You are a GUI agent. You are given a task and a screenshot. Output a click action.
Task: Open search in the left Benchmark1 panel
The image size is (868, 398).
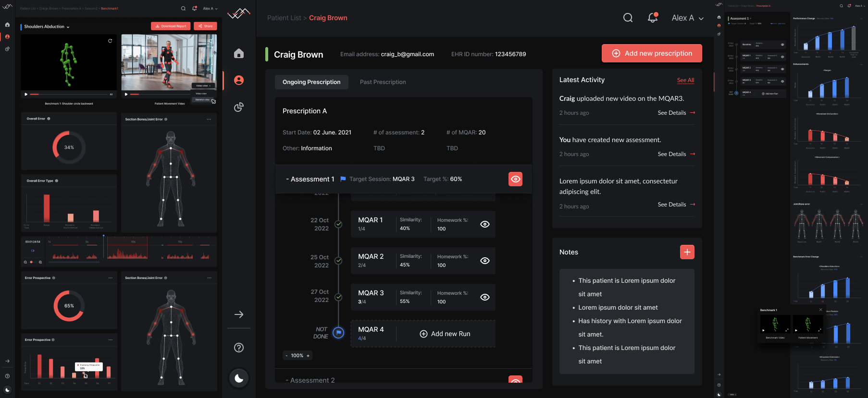pos(183,8)
